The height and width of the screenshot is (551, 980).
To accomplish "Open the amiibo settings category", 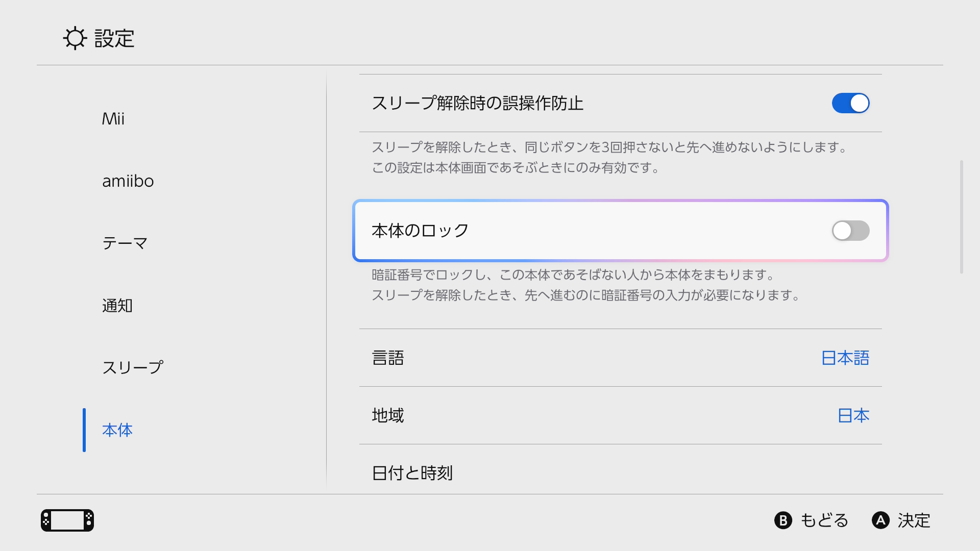I will 128,181.
